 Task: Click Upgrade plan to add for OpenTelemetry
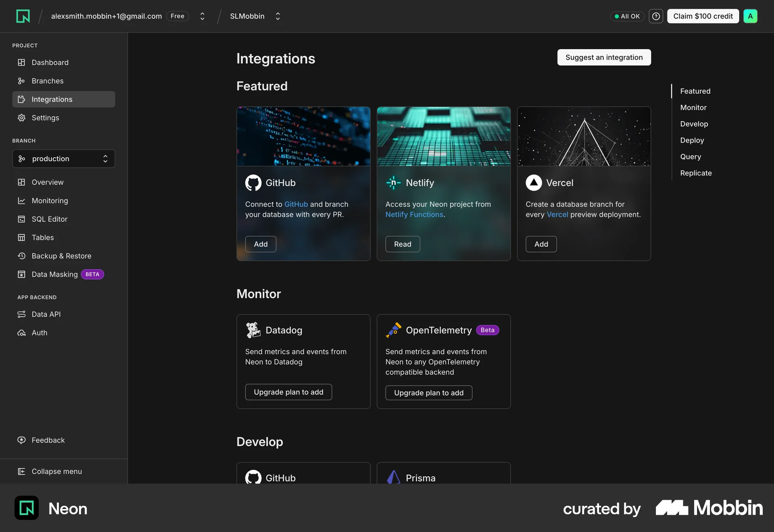tap(429, 393)
